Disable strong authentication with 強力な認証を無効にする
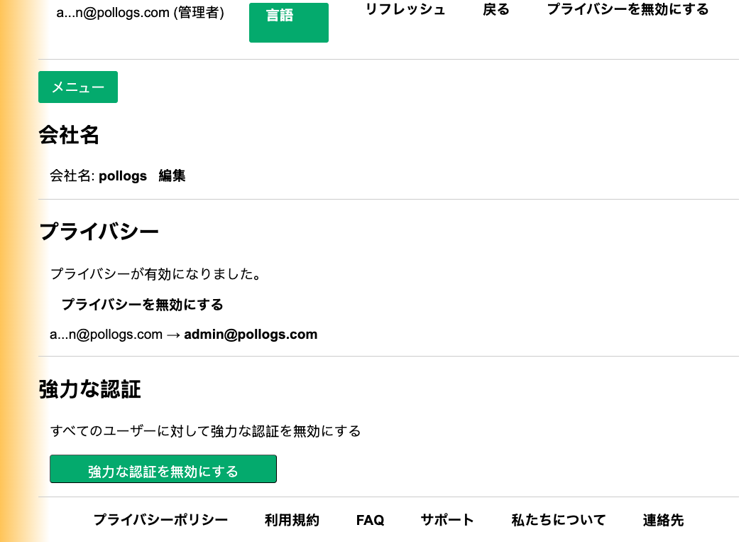Screen dimensions: 756x542 163,469
